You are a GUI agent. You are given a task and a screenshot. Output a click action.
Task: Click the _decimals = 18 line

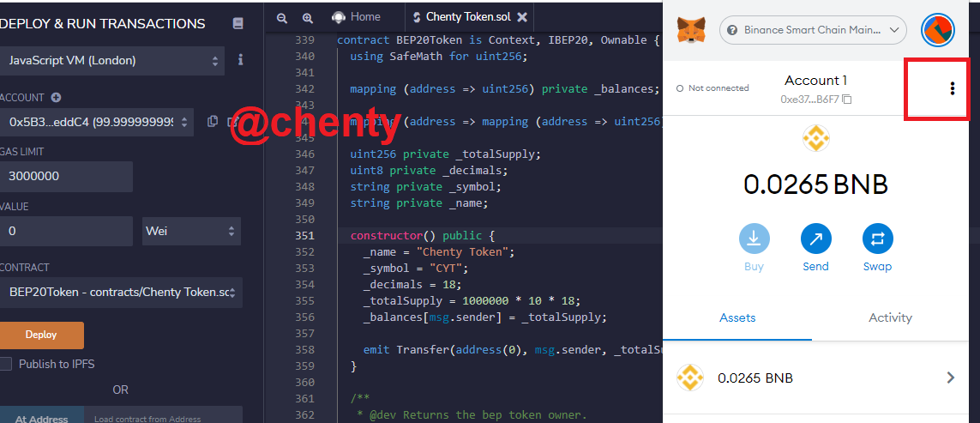(412, 285)
